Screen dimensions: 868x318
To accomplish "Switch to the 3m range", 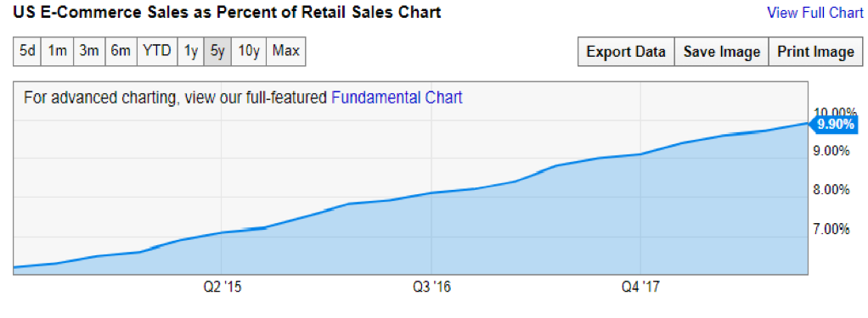I will pyautogui.click(x=88, y=52).
